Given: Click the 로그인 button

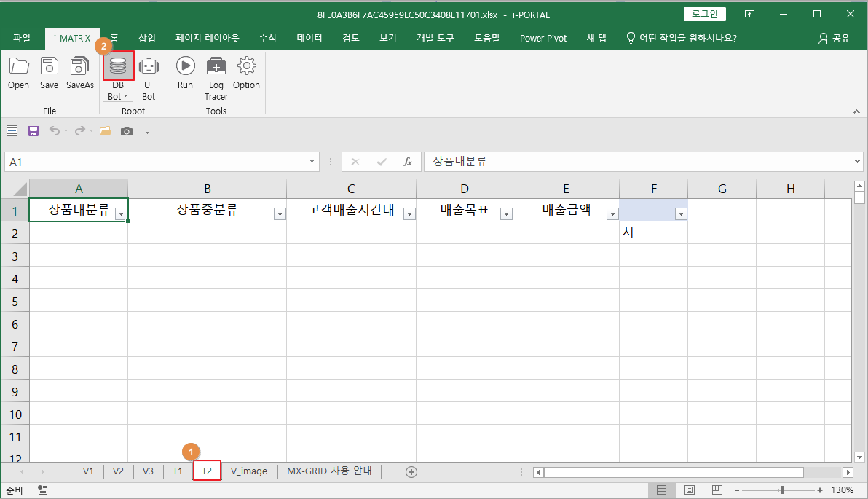Looking at the screenshot, I should [704, 15].
